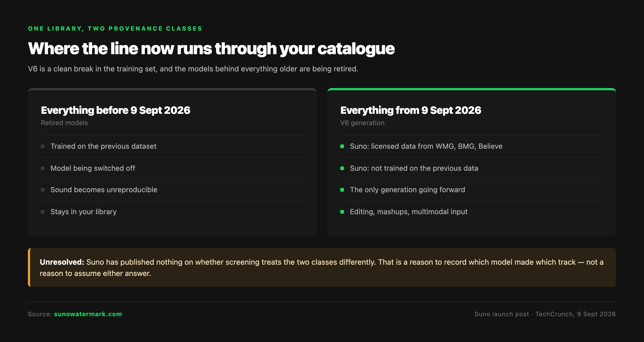Click the grey bullet beside 'Model being switched off'
644x342 pixels.
tap(43, 168)
